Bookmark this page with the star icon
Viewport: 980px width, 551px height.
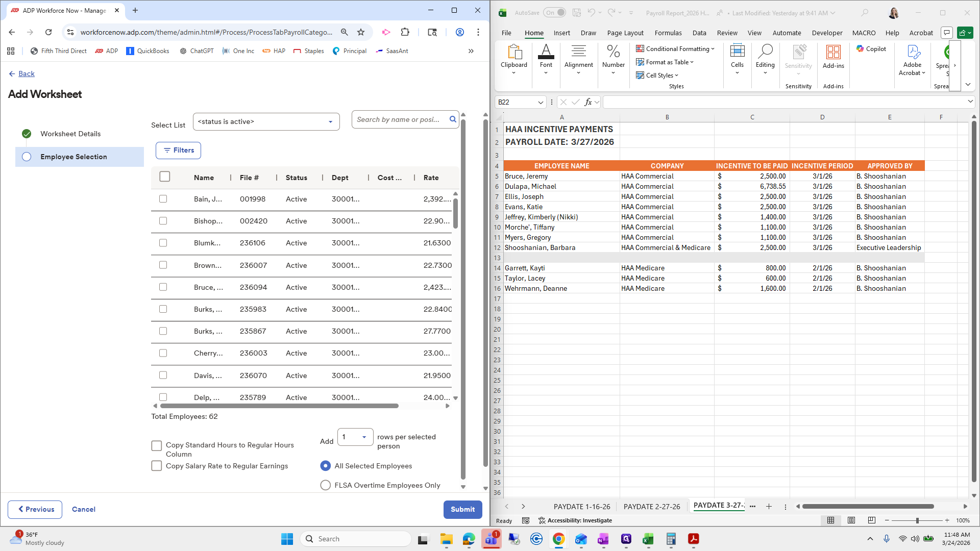[361, 32]
